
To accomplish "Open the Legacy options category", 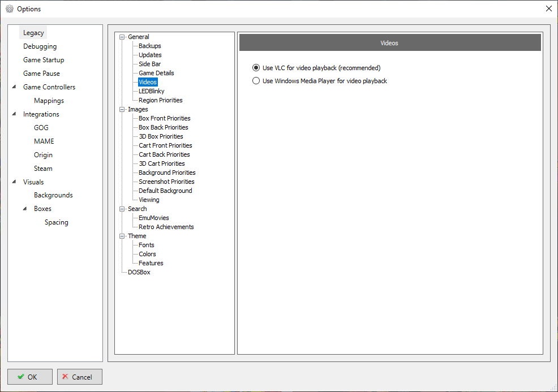I will 33,33.
